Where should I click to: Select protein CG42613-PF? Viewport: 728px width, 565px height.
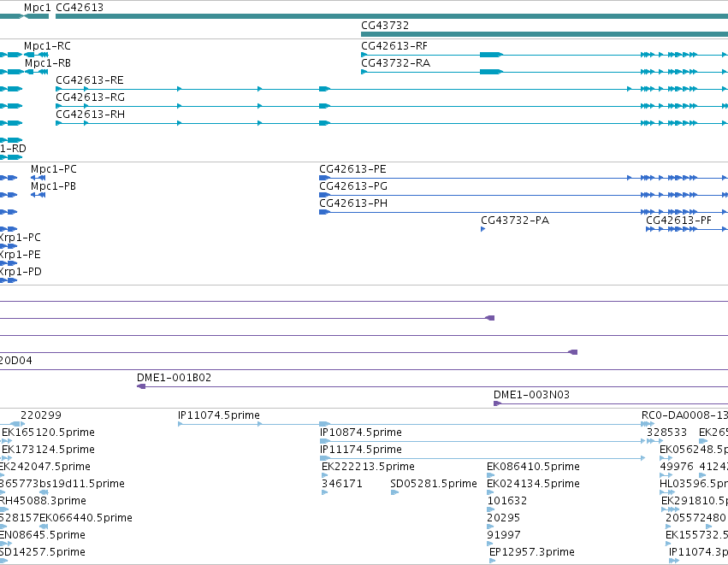click(x=678, y=221)
